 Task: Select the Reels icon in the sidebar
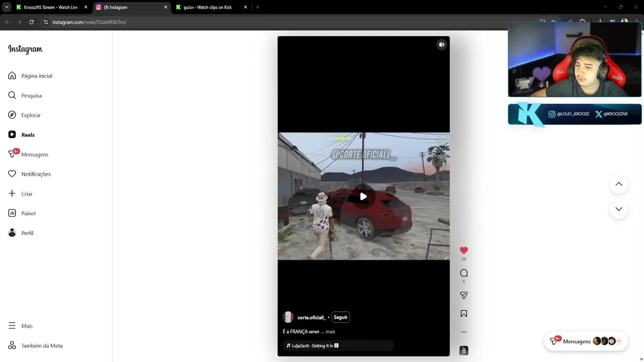tap(12, 135)
